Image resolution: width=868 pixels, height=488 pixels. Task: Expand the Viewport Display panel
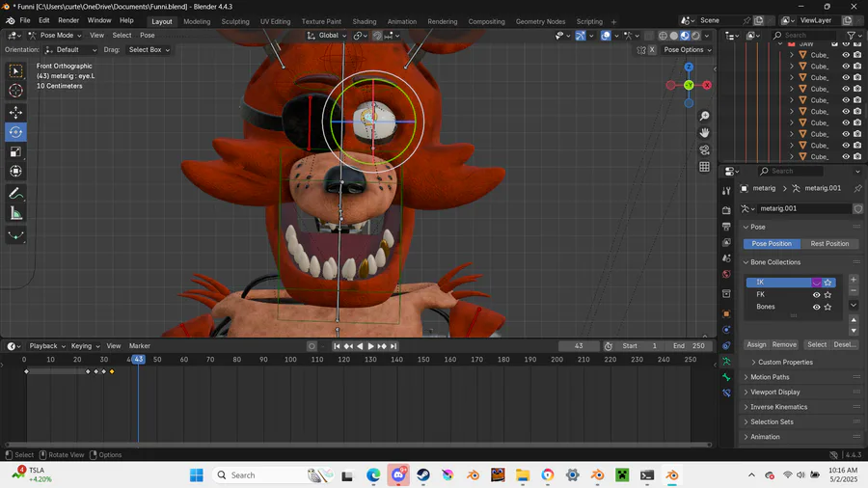(775, 393)
